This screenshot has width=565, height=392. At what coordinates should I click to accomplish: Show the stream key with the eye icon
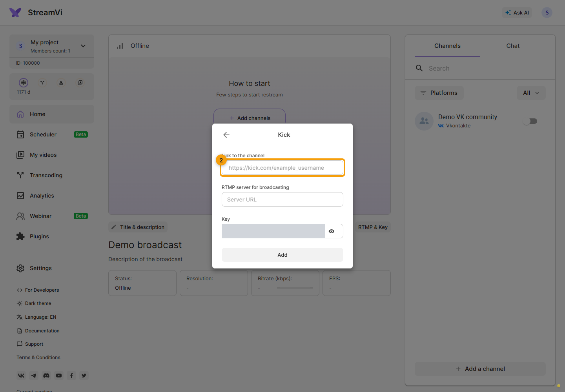click(x=332, y=231)
